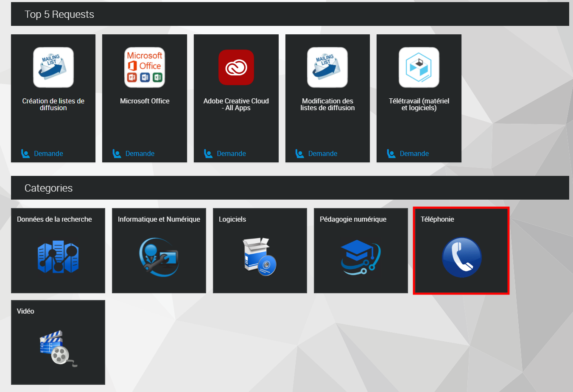Viewport: 573px width, 392px height.
Task: Click the Création de listes mailing icon
Action: pos(53,67)
